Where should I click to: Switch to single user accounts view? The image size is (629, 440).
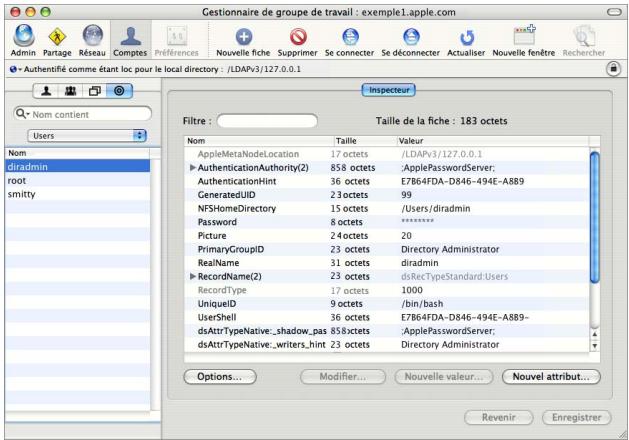pyautogui.click(x=46, y=91)
